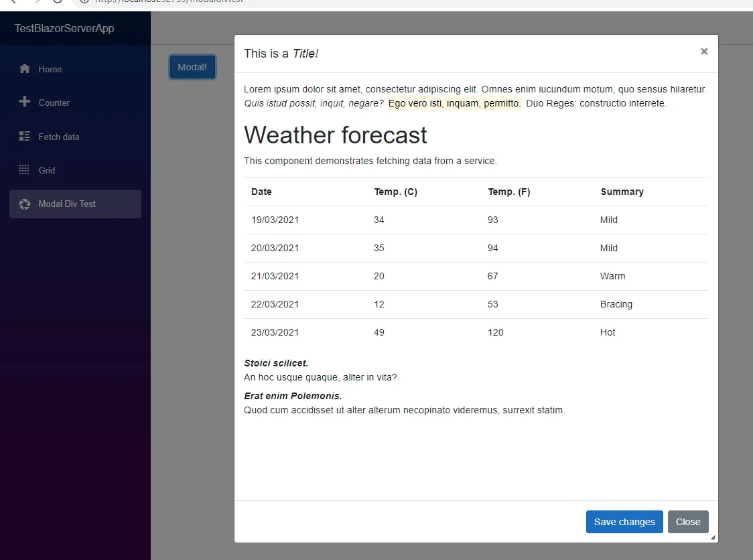Click the gray Close button
753x560 pixels.
[688, 522]
